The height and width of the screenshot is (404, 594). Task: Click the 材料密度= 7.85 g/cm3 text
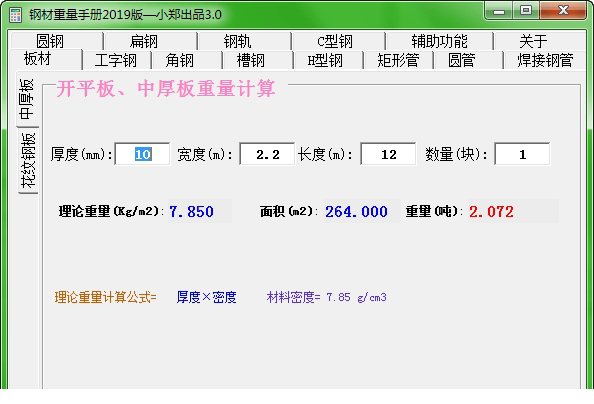pos(327,297)
